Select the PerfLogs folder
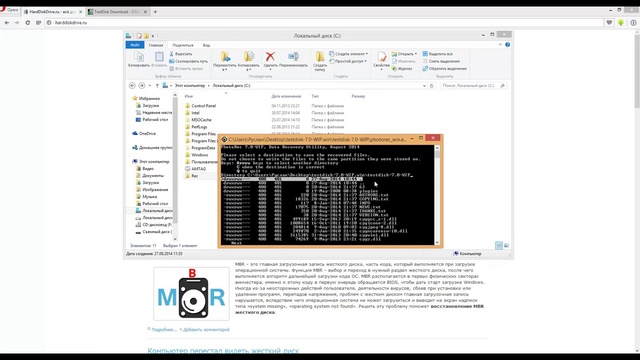Image resolution: width=640 pixels, height=360 pixels. tap(196, 127)
